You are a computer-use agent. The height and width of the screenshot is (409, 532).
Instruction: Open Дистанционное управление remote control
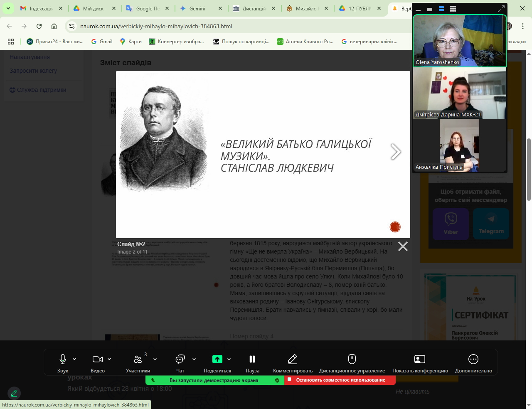point(352,359)
